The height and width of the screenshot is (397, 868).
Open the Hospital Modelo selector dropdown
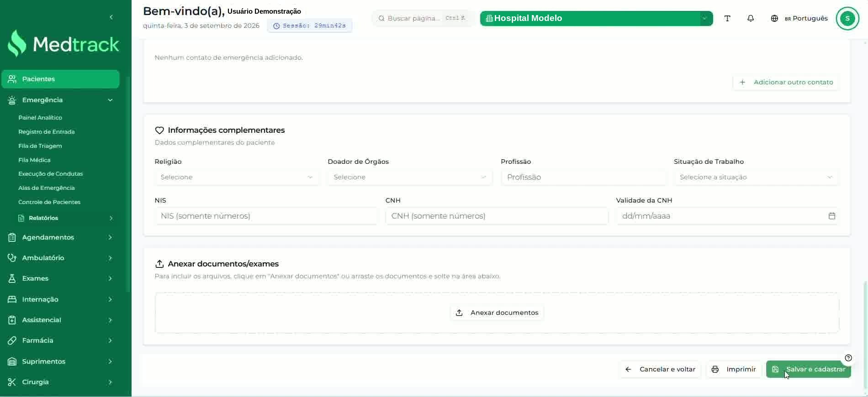point(596,18)
